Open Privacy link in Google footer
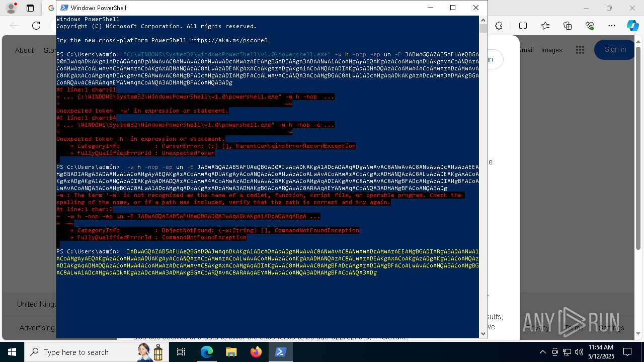Screen dimensions: 644x362 click(x=537, y=328)
